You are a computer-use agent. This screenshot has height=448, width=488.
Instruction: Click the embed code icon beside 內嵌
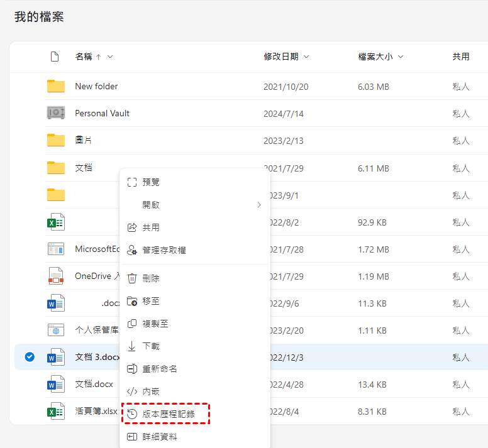pyautogui.click(x=132, y=391)
